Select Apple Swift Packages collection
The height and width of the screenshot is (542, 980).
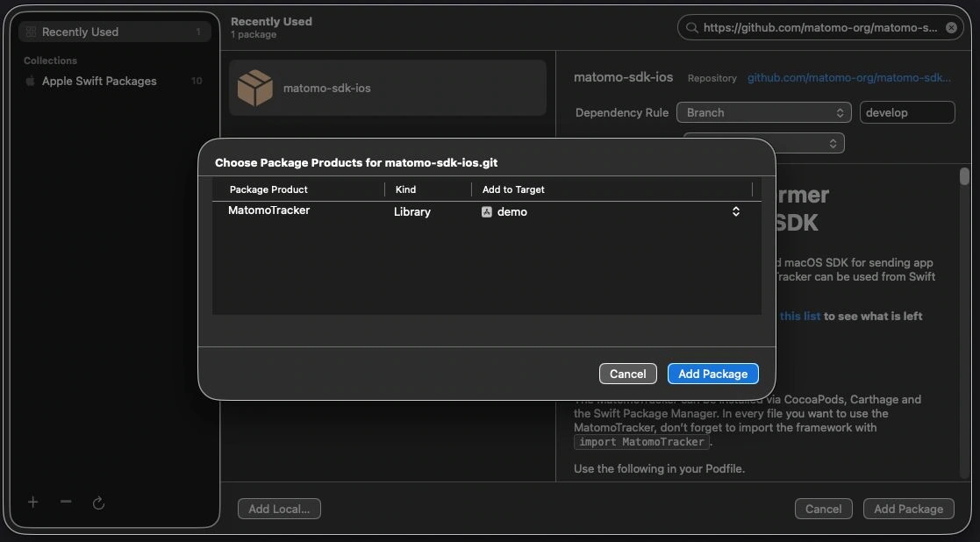[114, 82]
